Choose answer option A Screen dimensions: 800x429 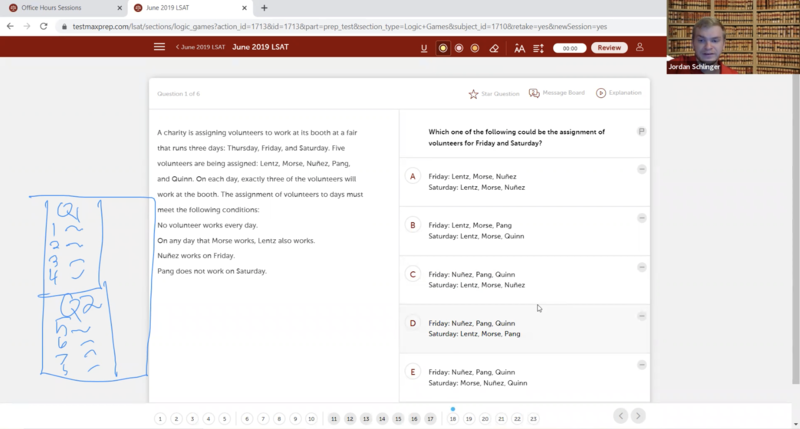click(412, 176)
